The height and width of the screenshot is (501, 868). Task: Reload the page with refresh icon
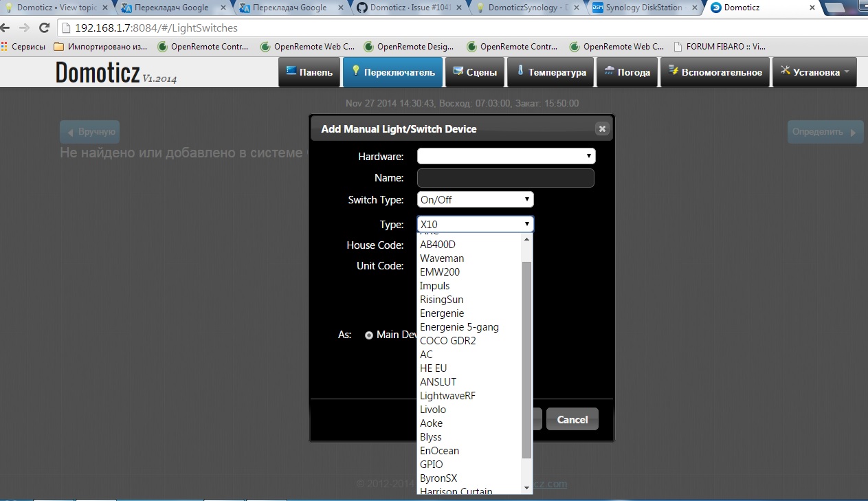tap(44, 28)
